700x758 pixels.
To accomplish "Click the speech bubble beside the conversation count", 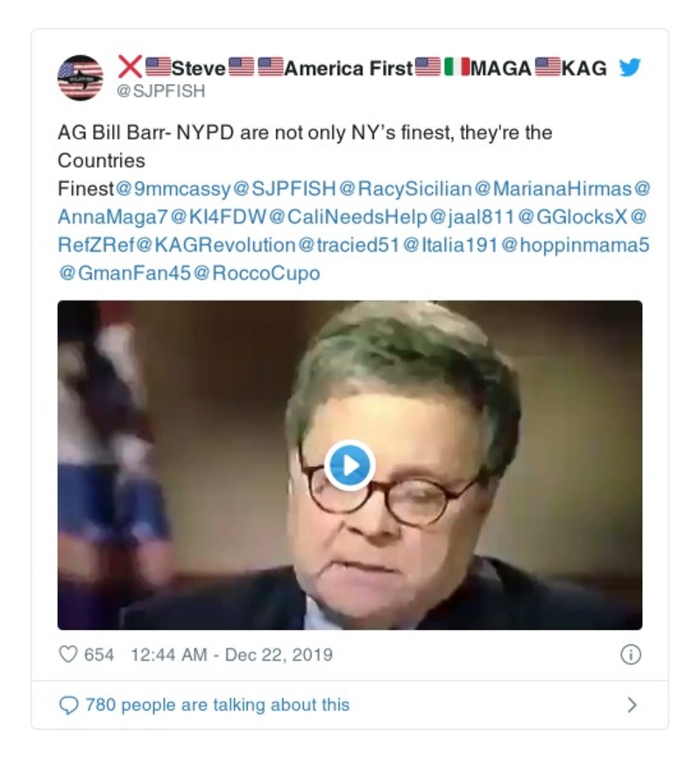I will 67,704.
